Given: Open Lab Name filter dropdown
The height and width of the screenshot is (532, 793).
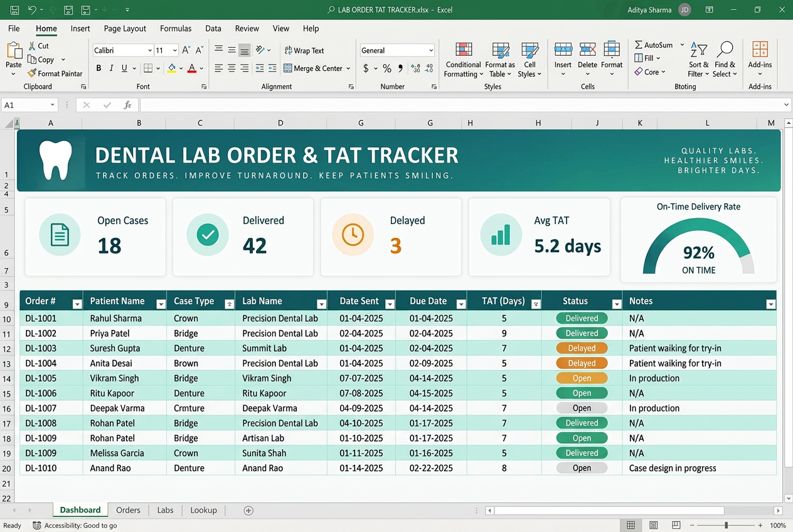Looking at the screenshot, I should click(x=322, y=304).
